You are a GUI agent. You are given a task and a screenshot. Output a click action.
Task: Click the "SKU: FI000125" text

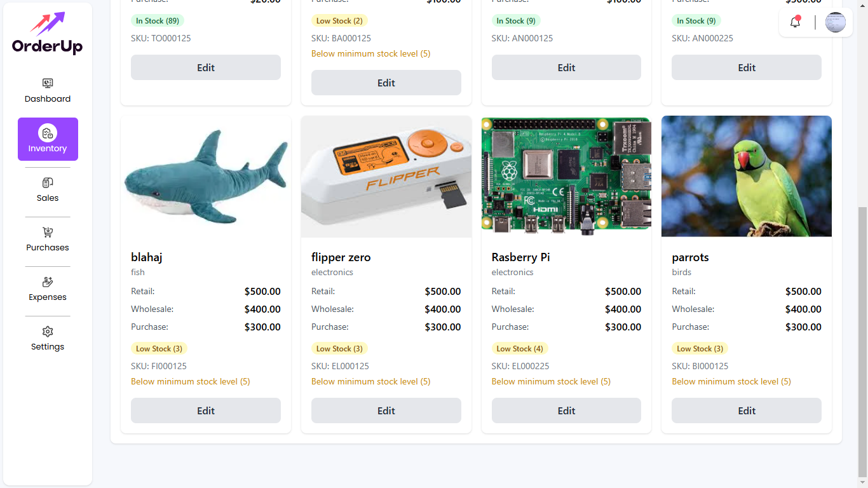point(159,366)
